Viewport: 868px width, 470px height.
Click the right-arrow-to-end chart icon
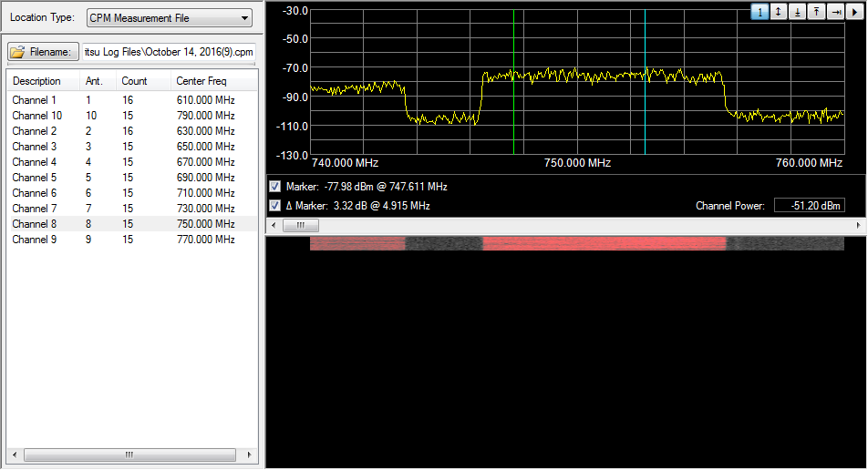pyautogui.click(x=835, y=12)
